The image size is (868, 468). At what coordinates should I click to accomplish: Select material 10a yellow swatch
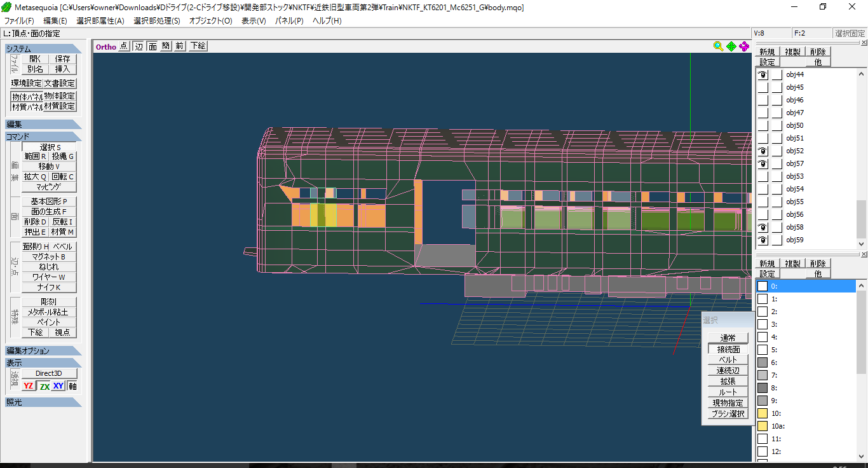[763, 426]
